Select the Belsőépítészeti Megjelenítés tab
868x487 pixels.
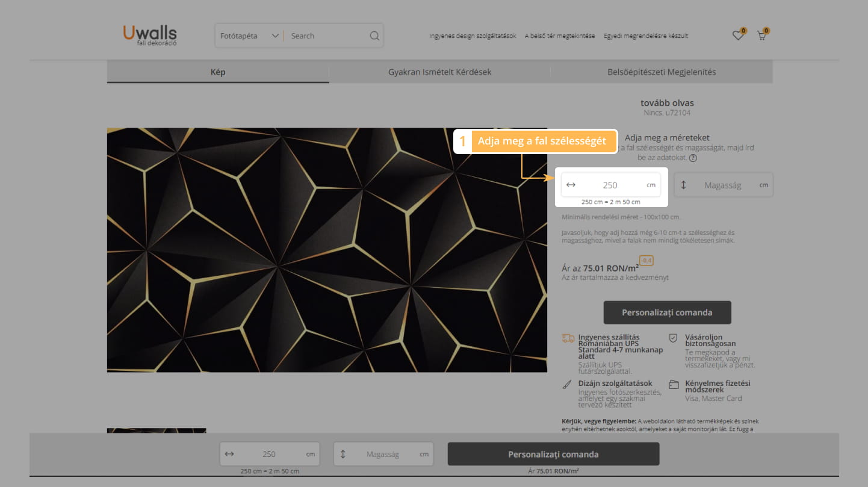(661, 72)
